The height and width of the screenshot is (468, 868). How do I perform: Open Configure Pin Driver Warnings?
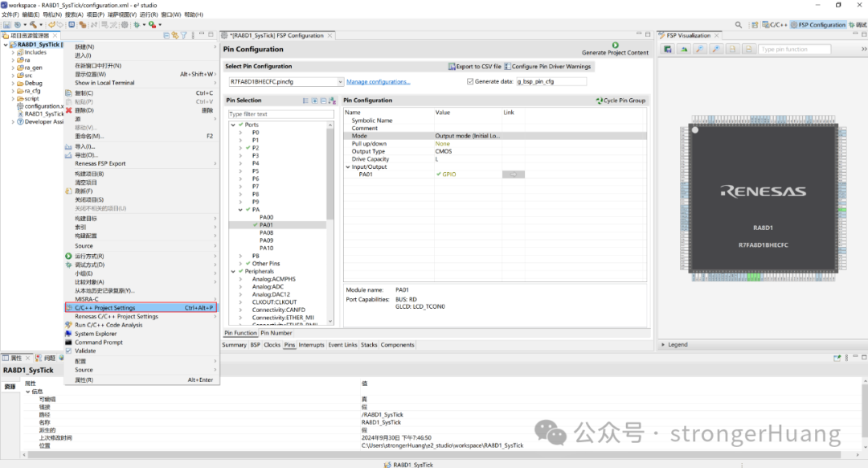click(508, 67)
